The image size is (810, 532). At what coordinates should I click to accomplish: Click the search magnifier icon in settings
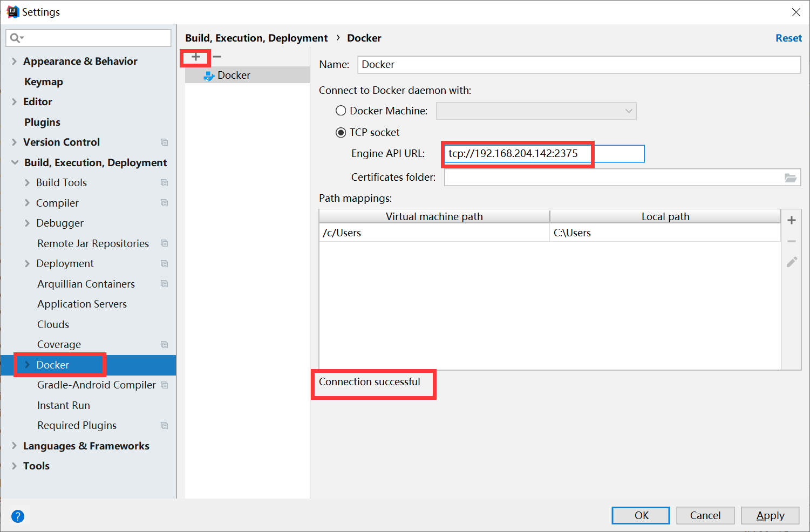click(16, 38)
